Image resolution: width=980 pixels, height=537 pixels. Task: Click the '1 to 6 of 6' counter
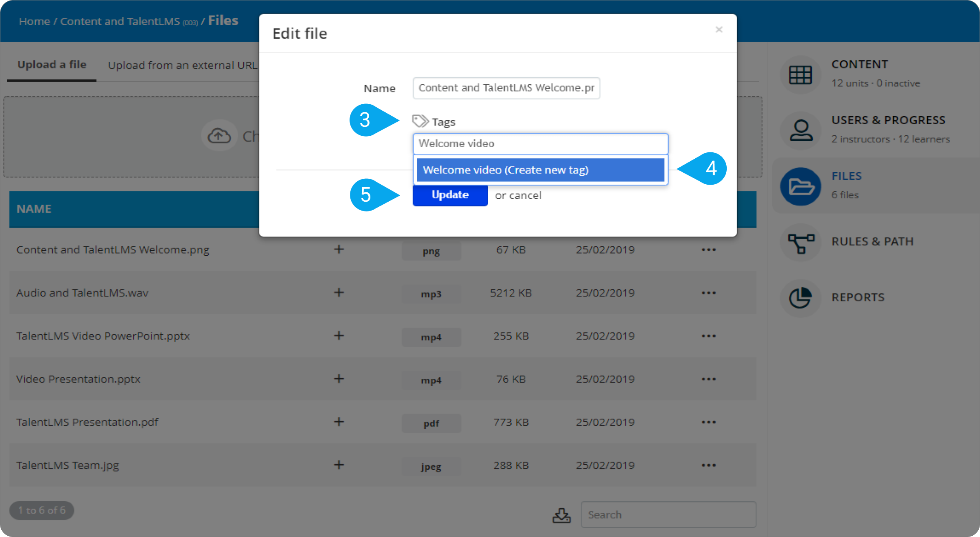pos(42,510)
